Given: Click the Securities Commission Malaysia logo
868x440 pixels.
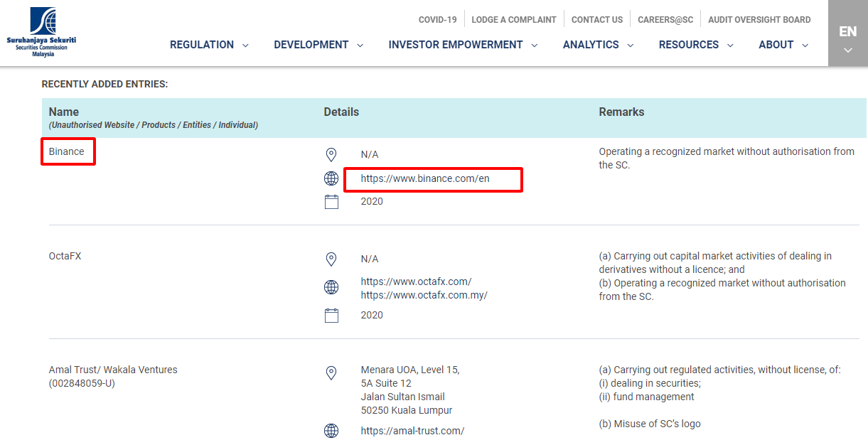Looking at the screenshot, I should pos(41,32).
